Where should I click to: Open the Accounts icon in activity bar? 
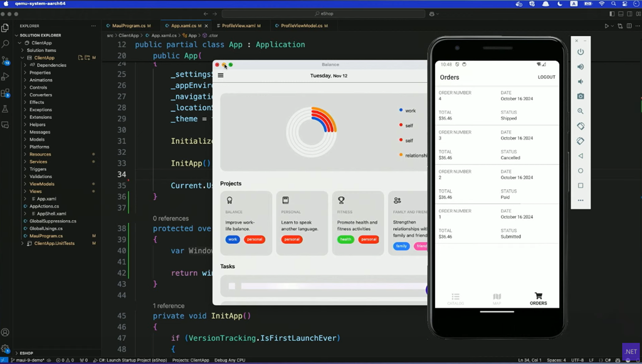5,332
